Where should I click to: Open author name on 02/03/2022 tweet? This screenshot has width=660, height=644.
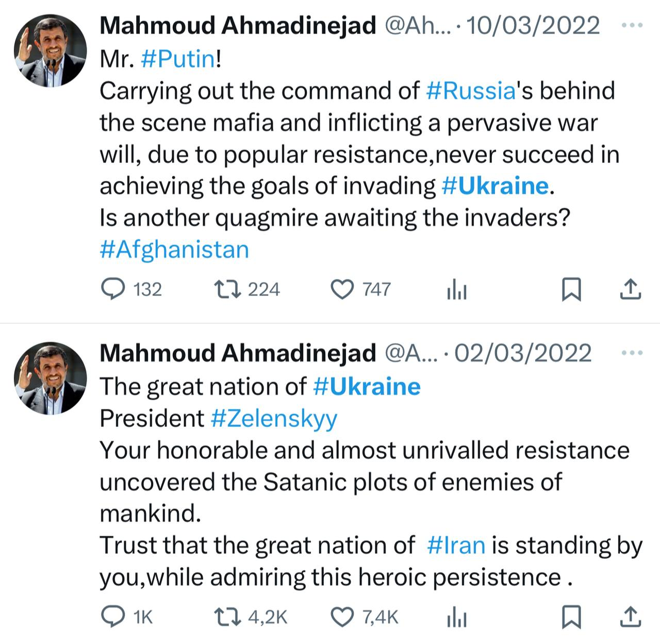(x=237, y=353)
